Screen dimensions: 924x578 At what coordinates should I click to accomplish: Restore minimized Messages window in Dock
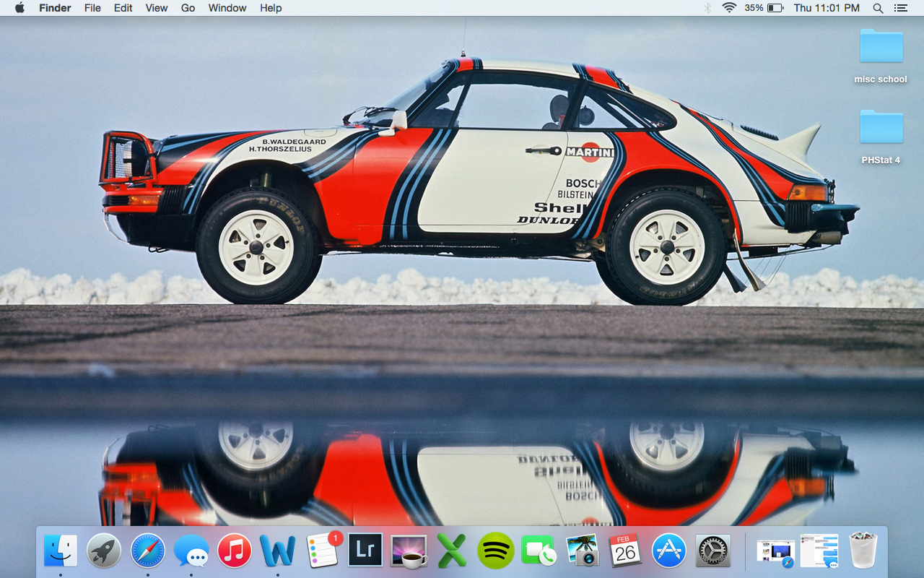[x=819, y=552]
